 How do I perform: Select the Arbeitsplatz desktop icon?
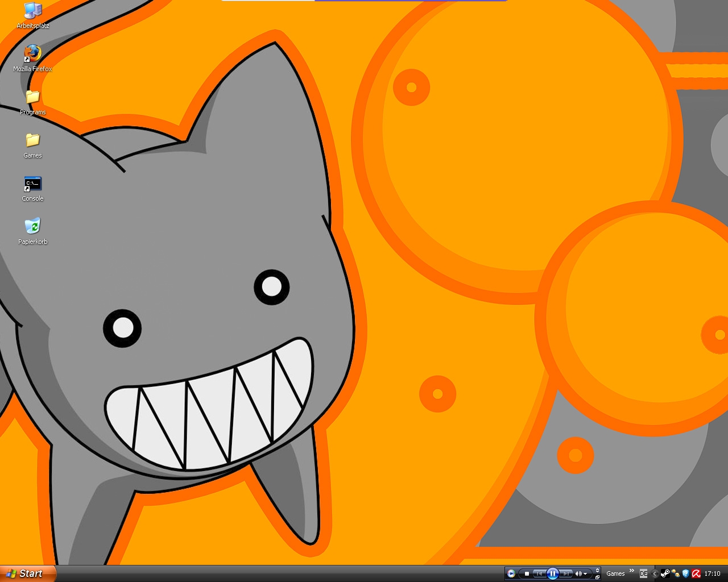(33, 11)
